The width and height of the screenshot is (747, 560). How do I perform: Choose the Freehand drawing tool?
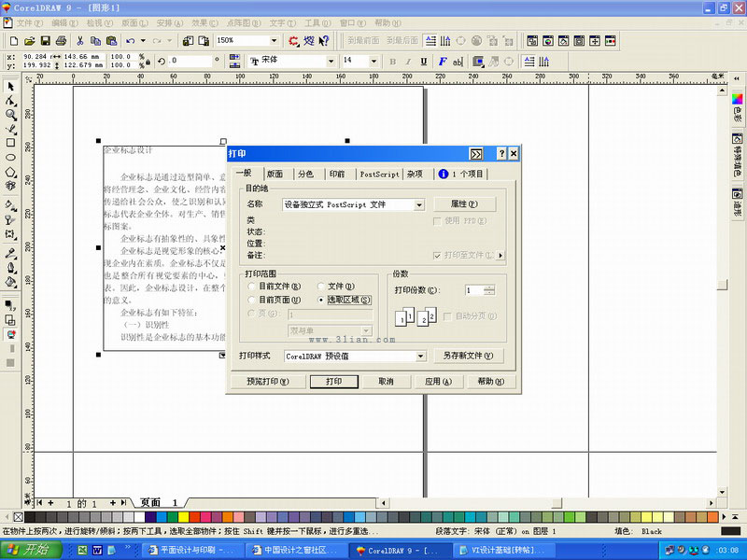point(10,129)
